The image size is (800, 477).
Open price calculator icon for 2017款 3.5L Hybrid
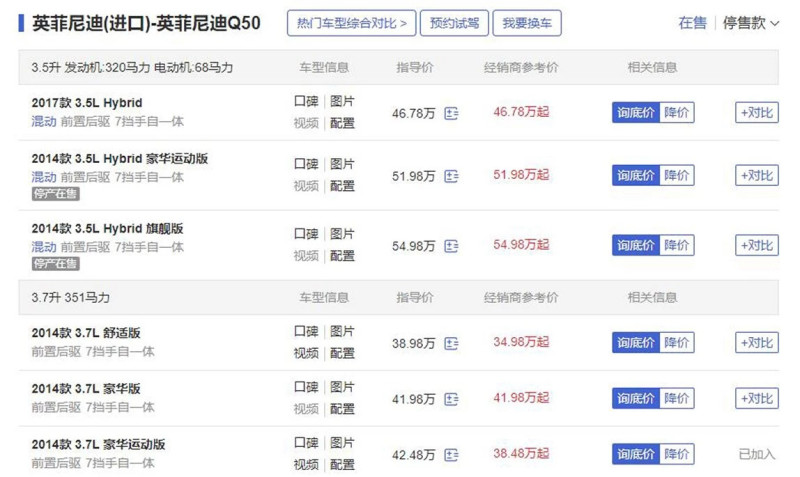tap(451, 113)
